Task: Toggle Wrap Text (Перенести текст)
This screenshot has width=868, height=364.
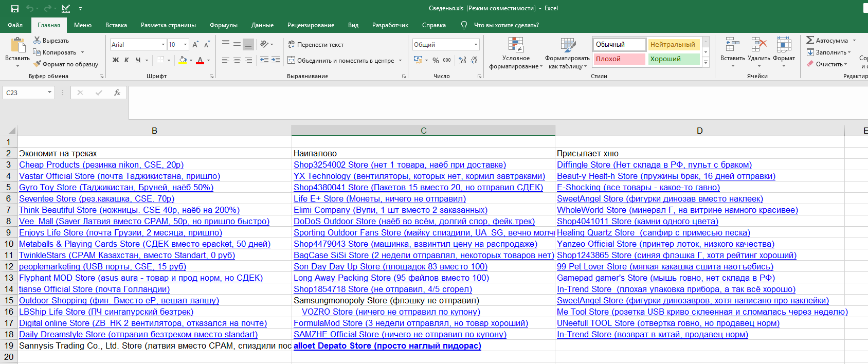Action: click(316, 45)
